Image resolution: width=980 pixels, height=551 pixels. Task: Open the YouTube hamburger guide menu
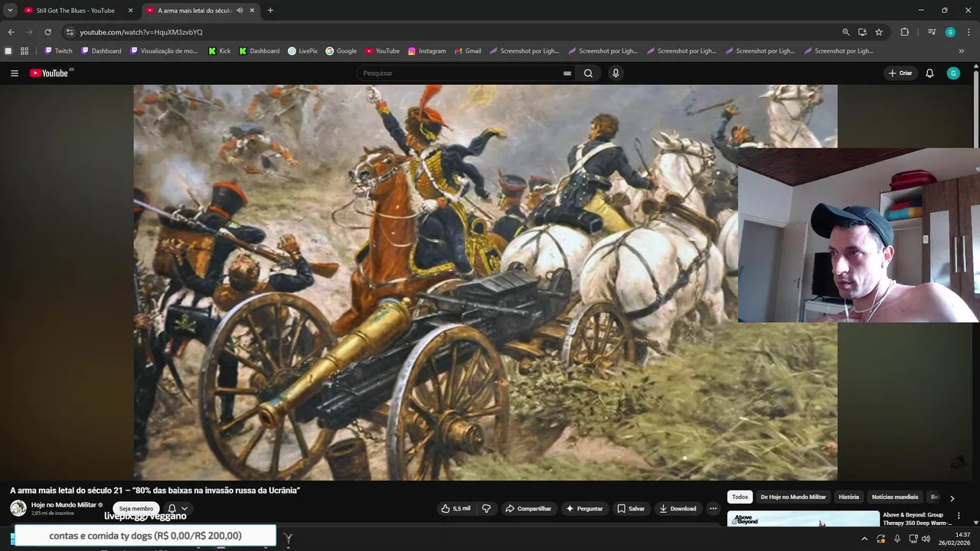[15, 73]
